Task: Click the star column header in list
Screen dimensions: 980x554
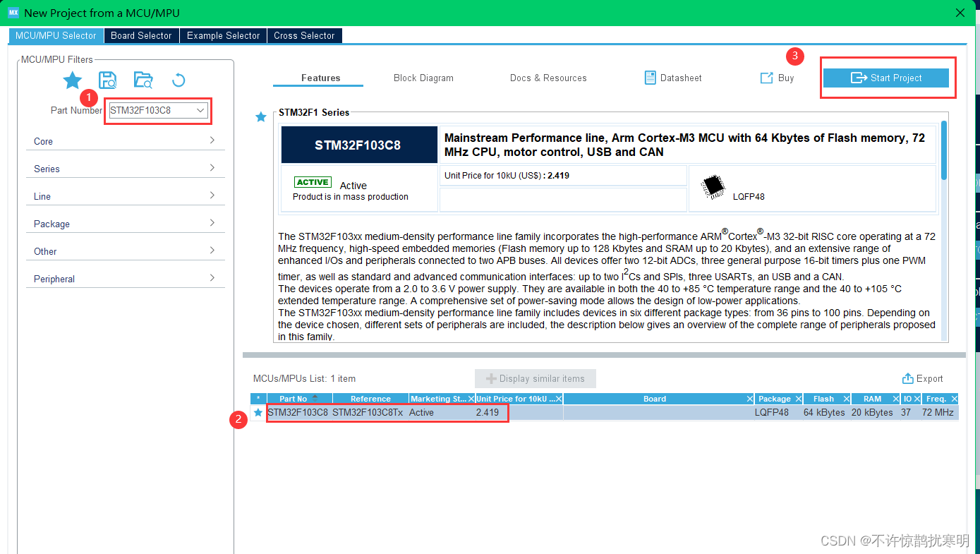Action: [258, 399]
